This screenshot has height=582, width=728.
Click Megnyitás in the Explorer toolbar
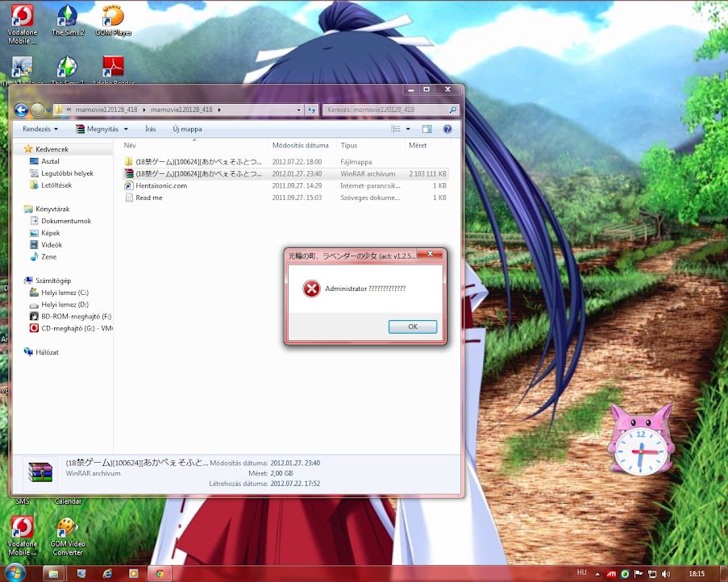tap(98, 129)
